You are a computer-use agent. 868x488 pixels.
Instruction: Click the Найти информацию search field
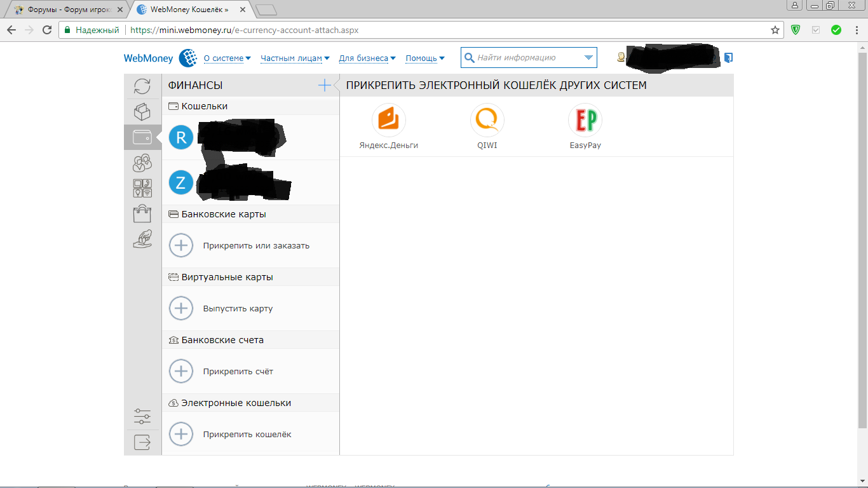click(524, 58)
